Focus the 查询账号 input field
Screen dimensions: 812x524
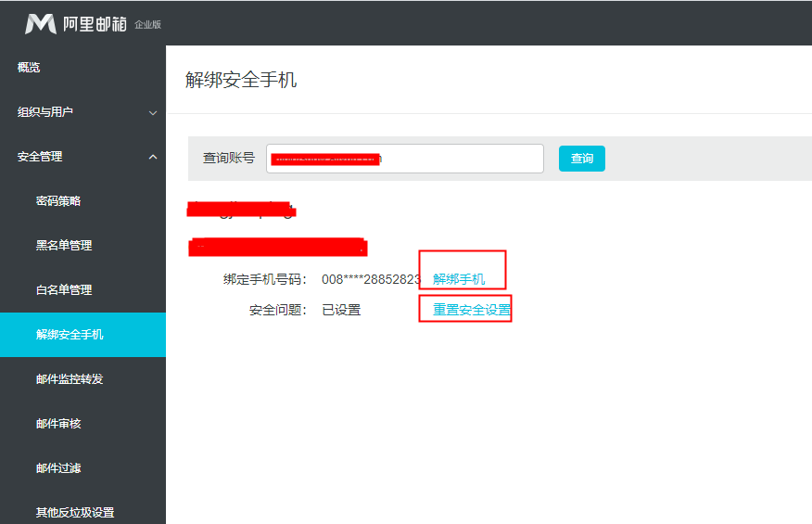[404, 159]
